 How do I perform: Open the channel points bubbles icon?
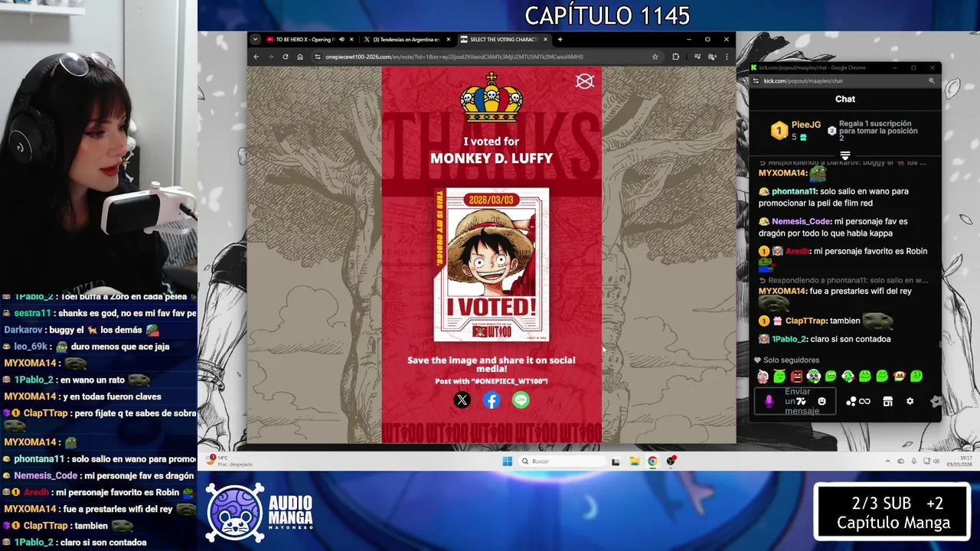click(x=851, y=401)
